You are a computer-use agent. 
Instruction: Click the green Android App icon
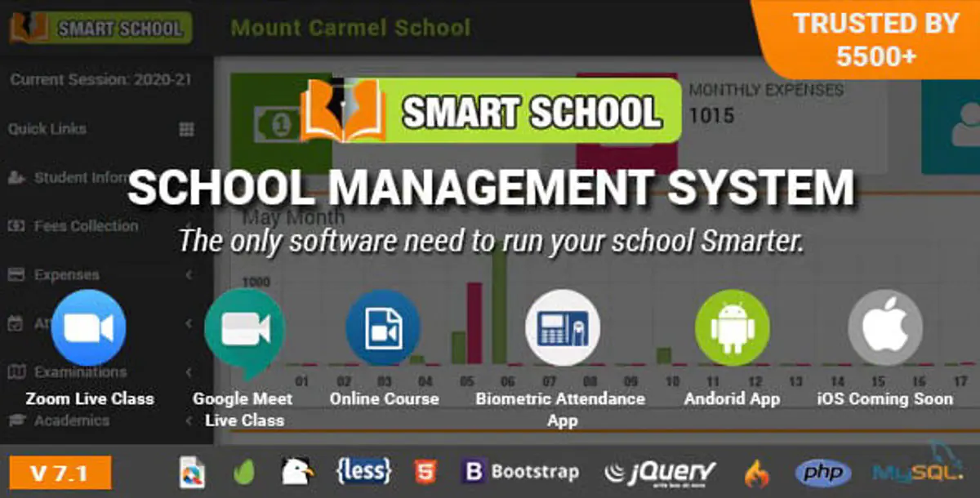[x=733, y=327]
